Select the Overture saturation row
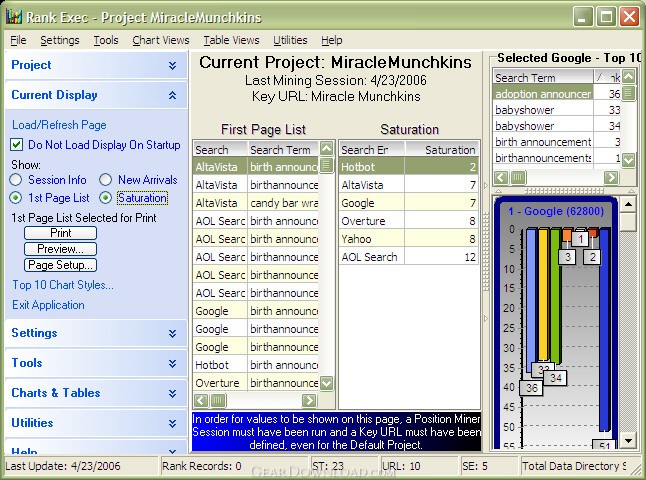 coord(409,221)
